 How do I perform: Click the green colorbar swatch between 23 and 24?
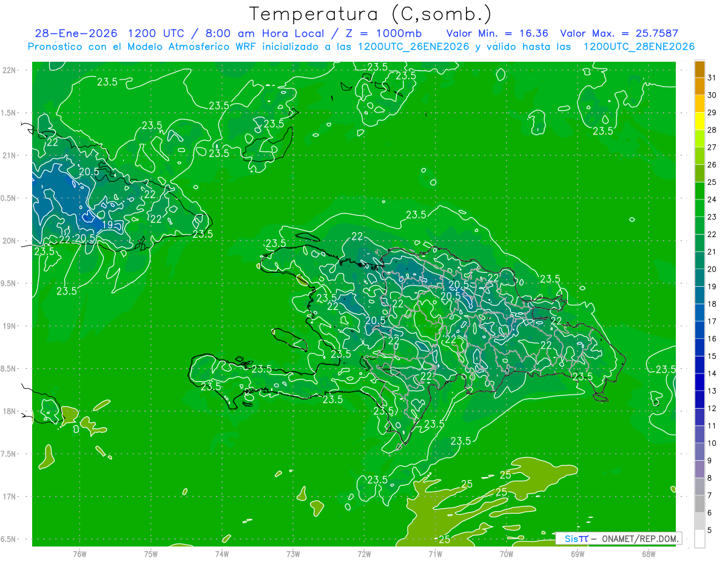click(699, 208)
